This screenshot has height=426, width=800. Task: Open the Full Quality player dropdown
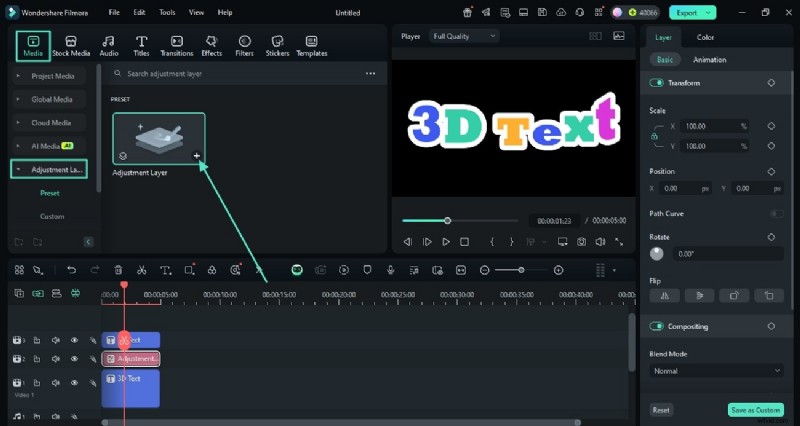tap(464, 36)
